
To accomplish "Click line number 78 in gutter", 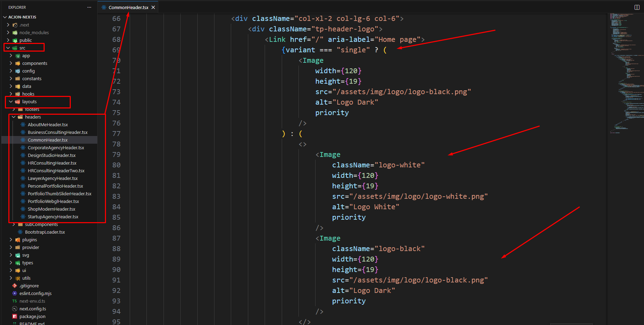I will [x=116, y=144].
